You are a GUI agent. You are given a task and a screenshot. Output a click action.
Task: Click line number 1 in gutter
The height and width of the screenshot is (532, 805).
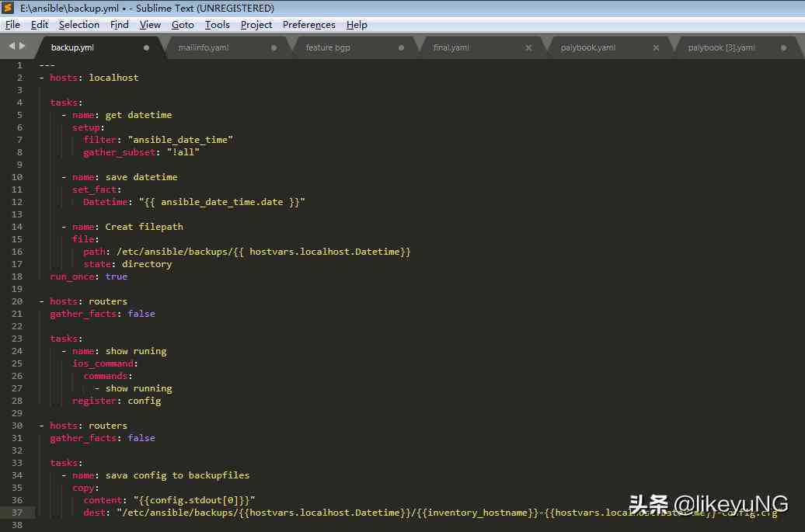pos(19,65)
